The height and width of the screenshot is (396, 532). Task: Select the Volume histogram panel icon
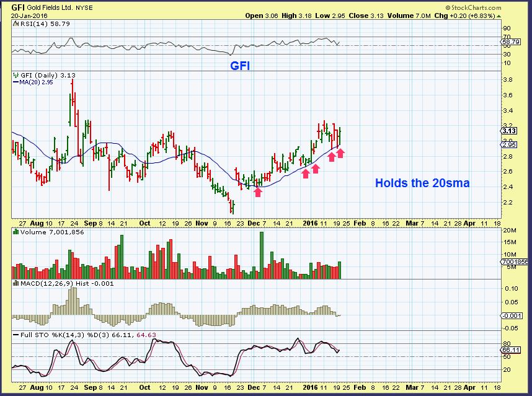click(x=15, y=231)
